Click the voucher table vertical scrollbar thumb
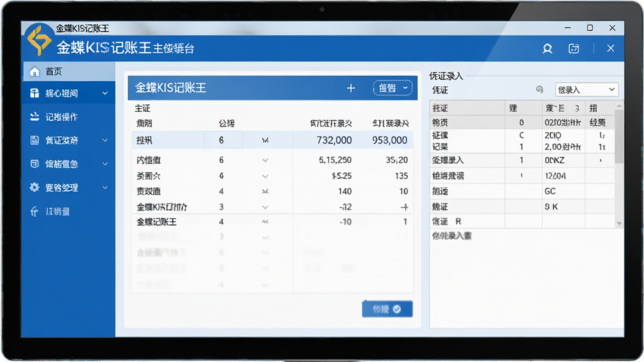 (619, 138)
